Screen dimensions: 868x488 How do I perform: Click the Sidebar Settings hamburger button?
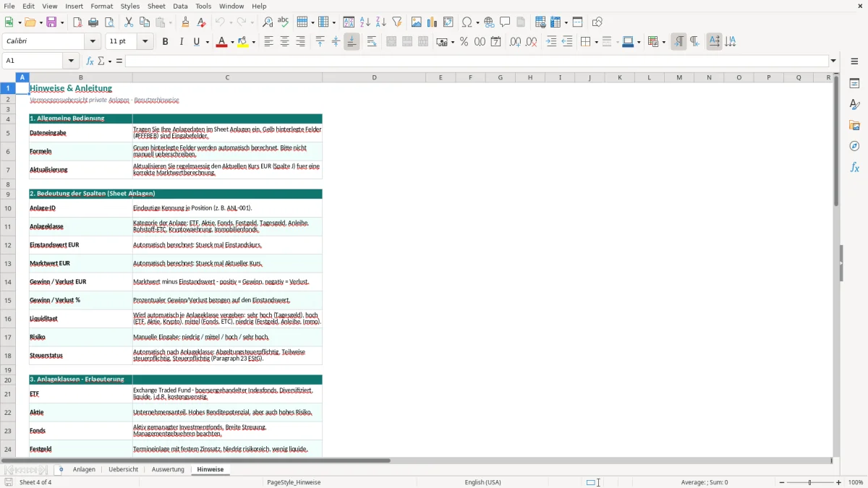pos(854,61)
